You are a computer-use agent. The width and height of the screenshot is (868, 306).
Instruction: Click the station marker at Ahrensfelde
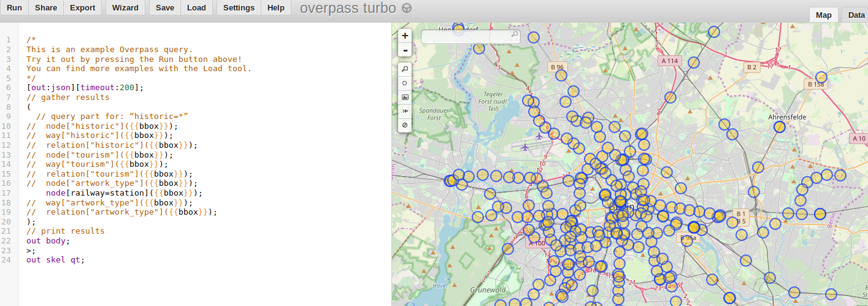[779, 127]
